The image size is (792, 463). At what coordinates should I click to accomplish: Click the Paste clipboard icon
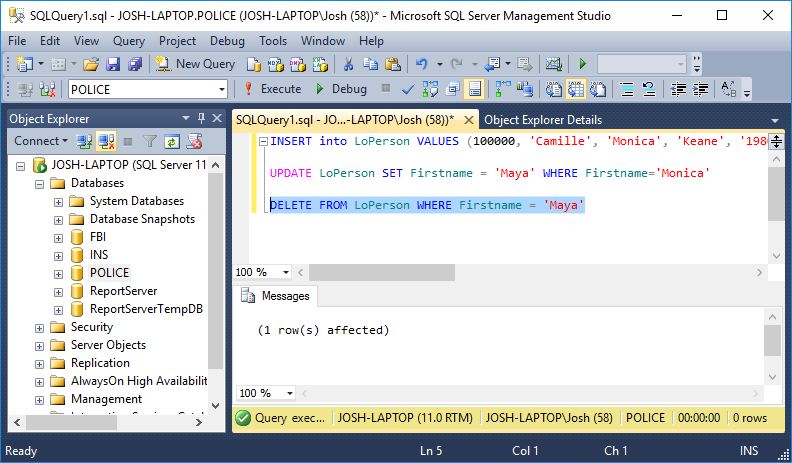click(392, 64)
